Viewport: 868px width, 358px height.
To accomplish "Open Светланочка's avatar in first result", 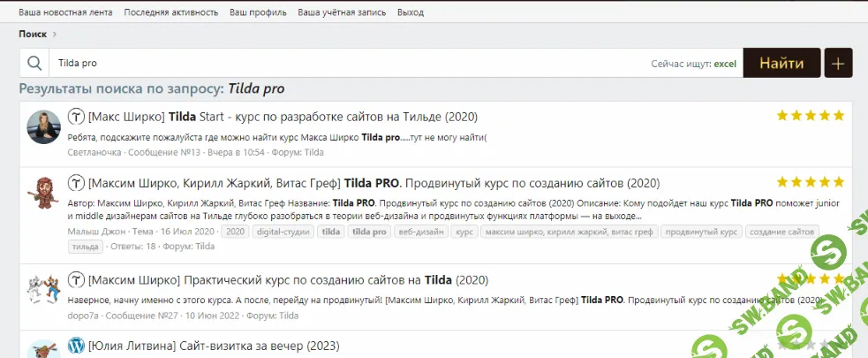I will pyautogui.click(x=43, y=128).
